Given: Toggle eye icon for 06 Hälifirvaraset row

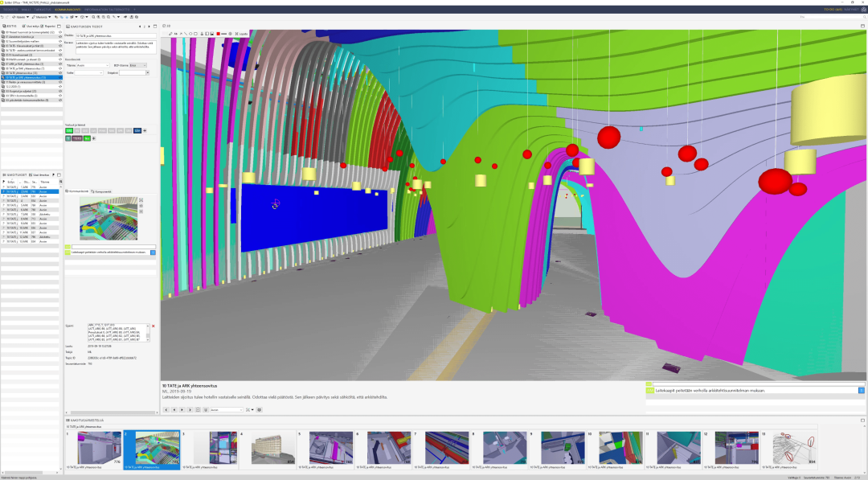Looking at the screenshot, I should pos(60,59).
